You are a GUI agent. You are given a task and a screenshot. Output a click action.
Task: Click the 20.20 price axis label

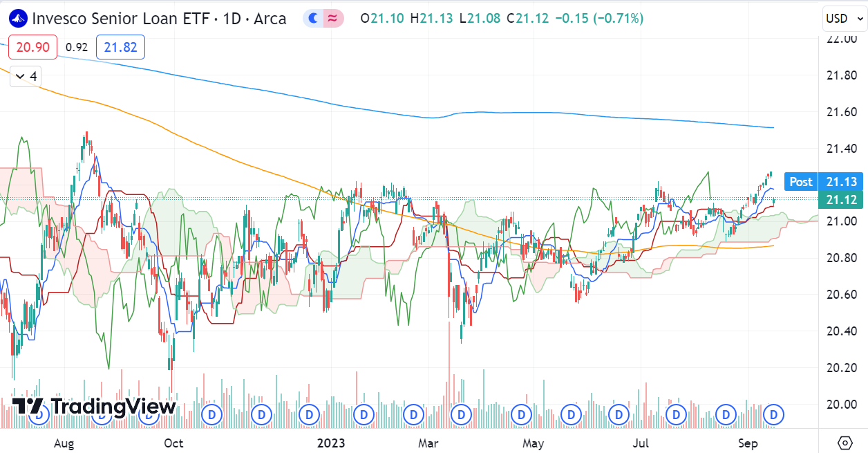coord(842,368)
